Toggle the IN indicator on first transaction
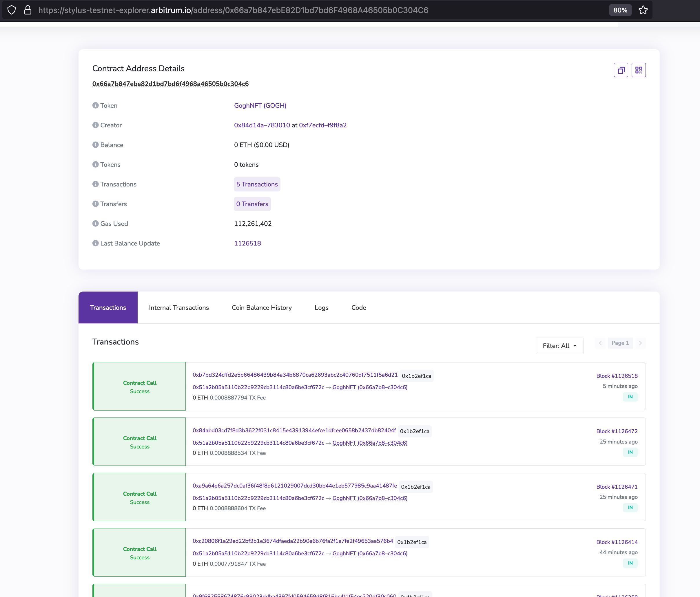 [631, 396]
